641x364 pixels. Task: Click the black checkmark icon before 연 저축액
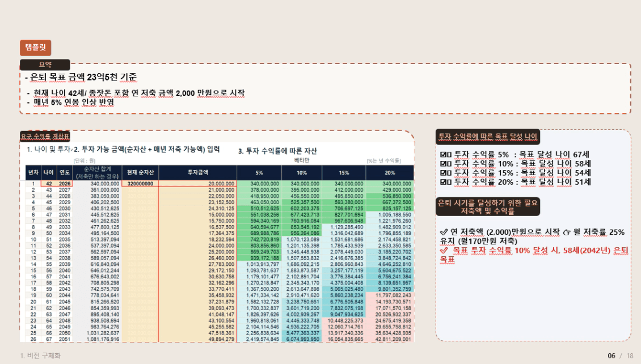444,232
